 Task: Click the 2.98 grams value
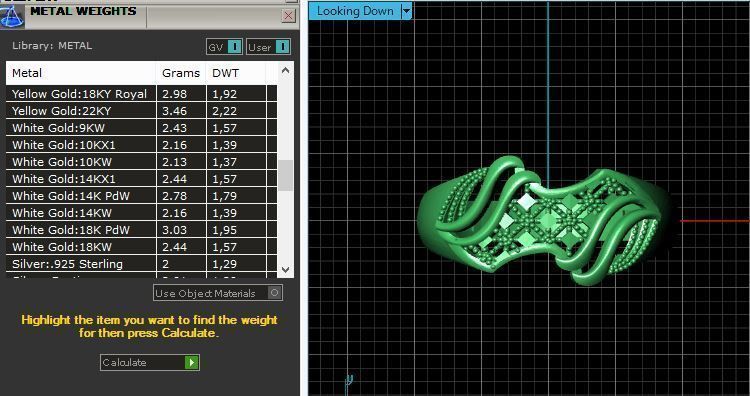(174, 94)
